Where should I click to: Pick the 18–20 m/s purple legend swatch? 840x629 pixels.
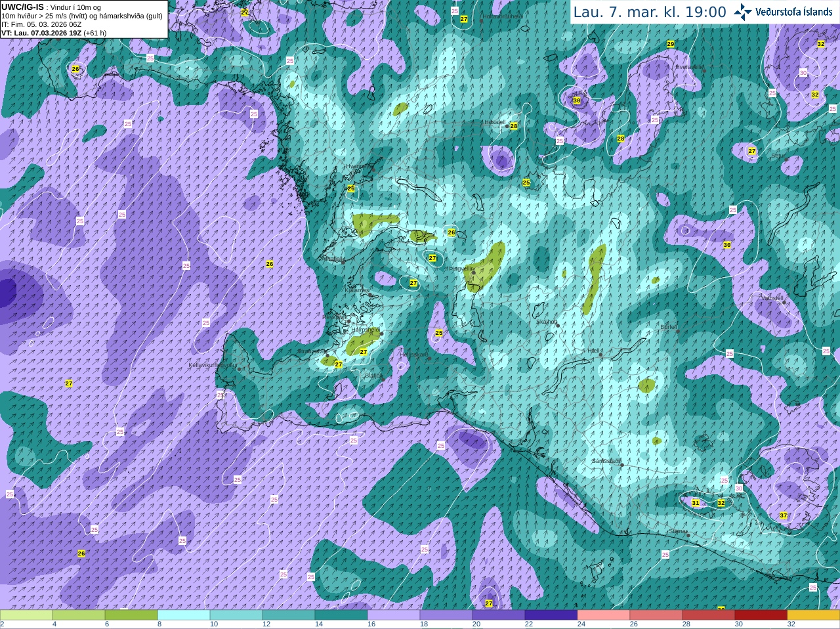(x=446, y=615)
